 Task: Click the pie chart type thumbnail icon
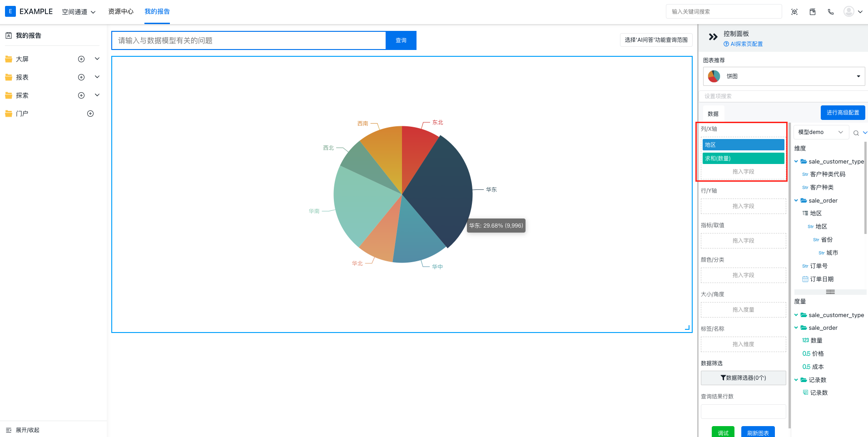[x=714, y=76]
